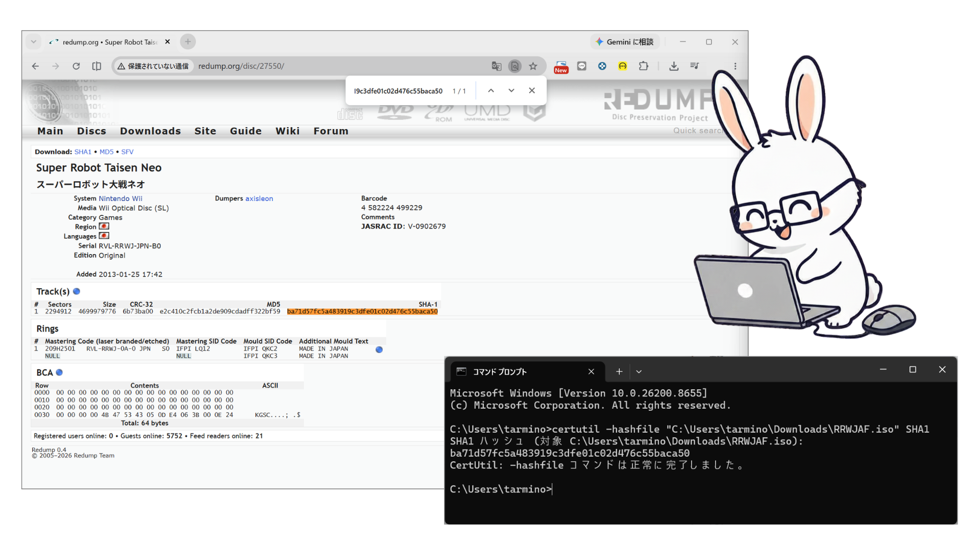
Task: Open the extensions puzzle icon
Action: point(643,66)
